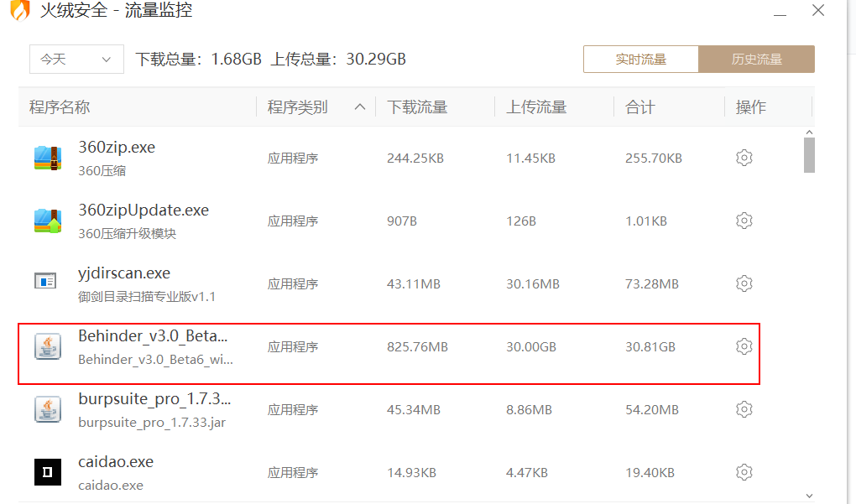
Task: Click the Behinder Java program icon
Action: click(x=48, y=346)
